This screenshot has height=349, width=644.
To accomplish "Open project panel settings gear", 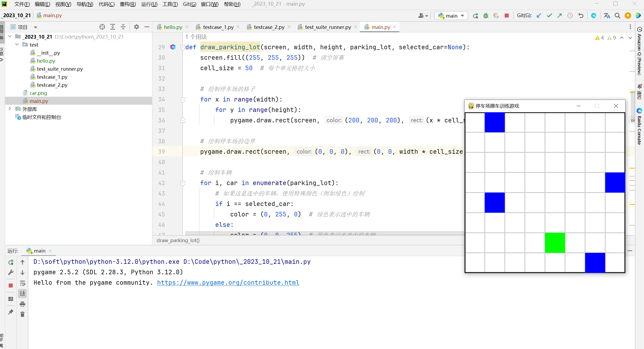I will coord(137,27).
